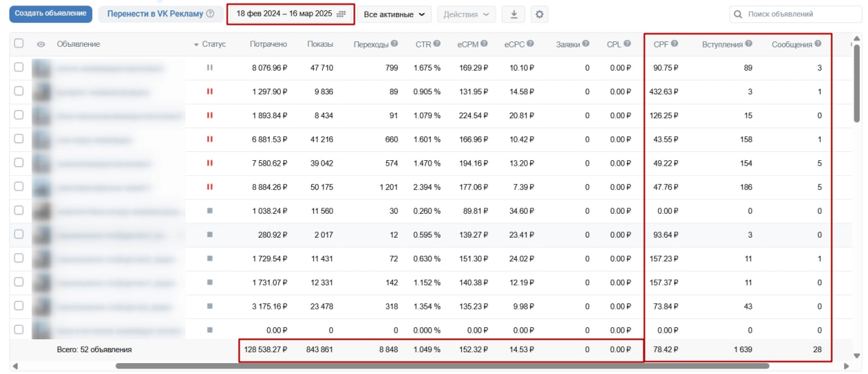This screenshot has height=374, width=868.
Task: Open the table settings gear icon
Action: coord(539,14)
